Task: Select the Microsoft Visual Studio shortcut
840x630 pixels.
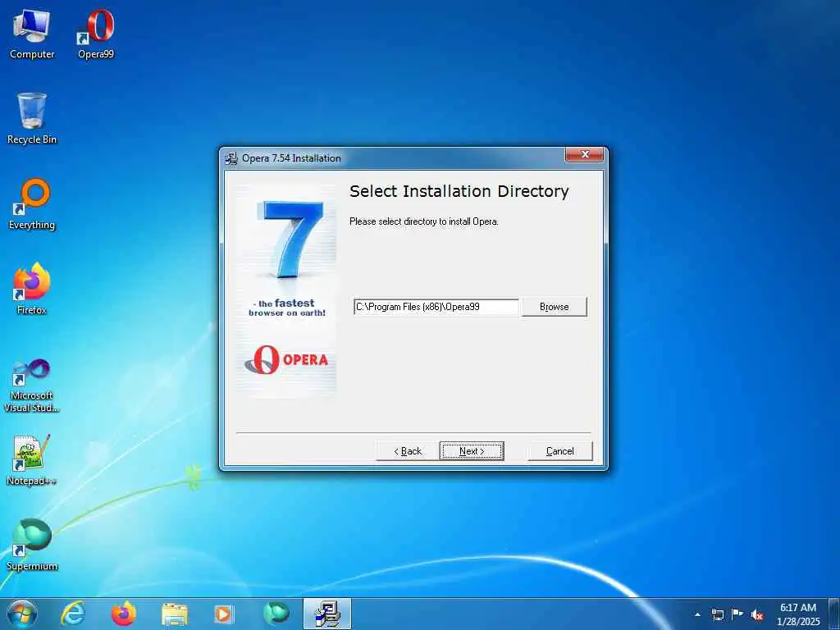Action: tap(32, 386)
